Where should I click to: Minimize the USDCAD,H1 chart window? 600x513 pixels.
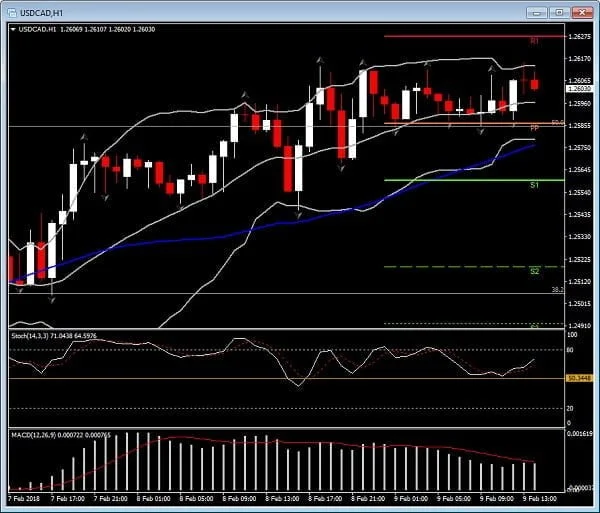coord(536,13)
